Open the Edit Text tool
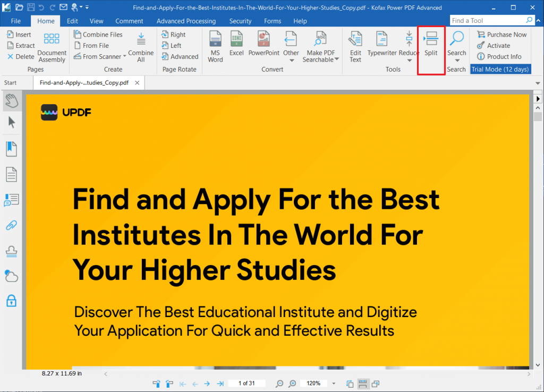Image resolution: width=544 pixels, height=392 pixels. pos(355,45)
